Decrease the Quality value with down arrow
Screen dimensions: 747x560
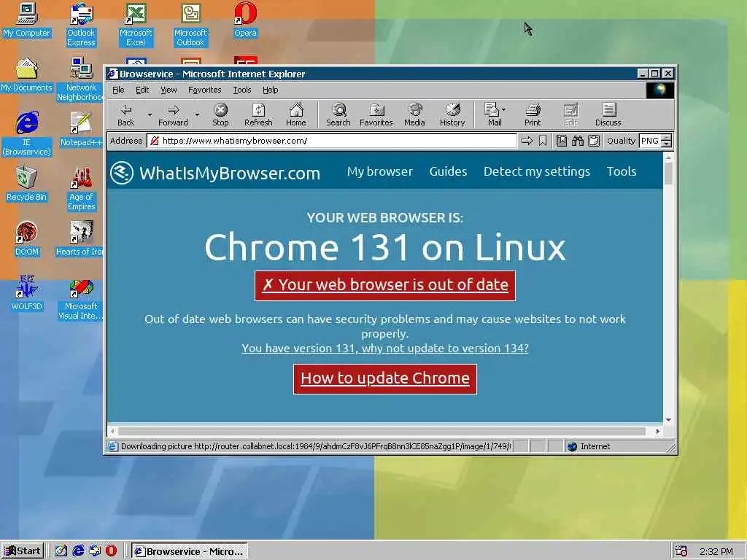point(667,144)
